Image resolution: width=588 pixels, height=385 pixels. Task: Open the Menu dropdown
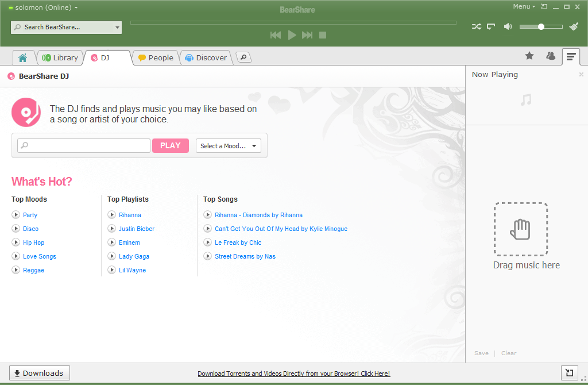(x=524, y=7)
